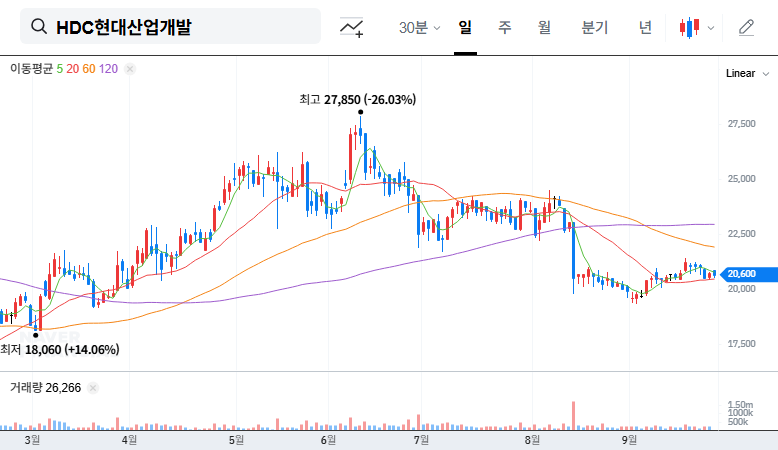Click the search magnifier icon
Screen dimensions: 778x450
39,26
